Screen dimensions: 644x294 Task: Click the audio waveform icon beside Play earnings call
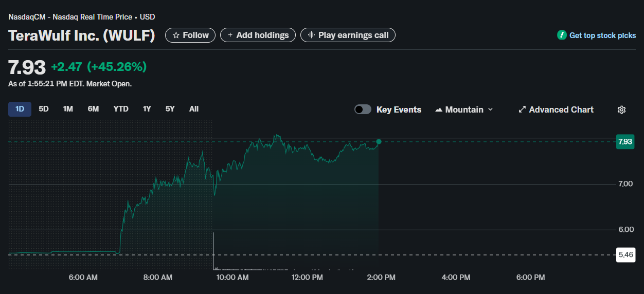311,35
